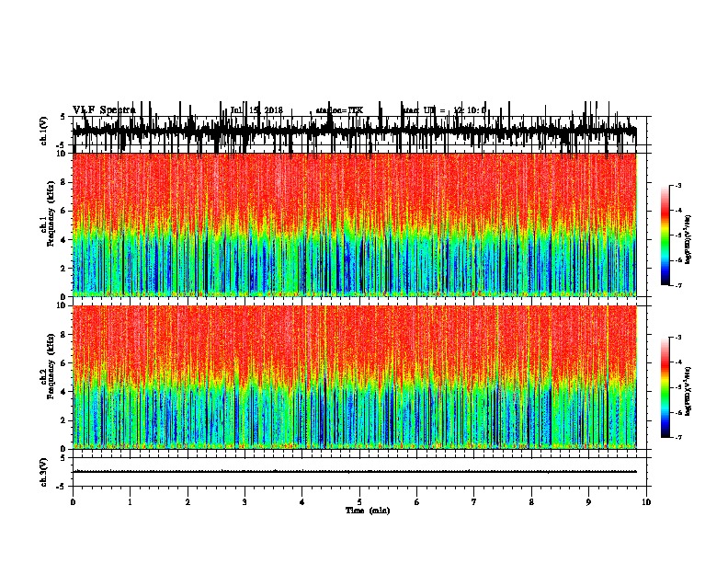The image size is (728, 563).
Task: Click the '2' kHz tick of ch.1 spectrogram
Action: (x=64, y=269)
